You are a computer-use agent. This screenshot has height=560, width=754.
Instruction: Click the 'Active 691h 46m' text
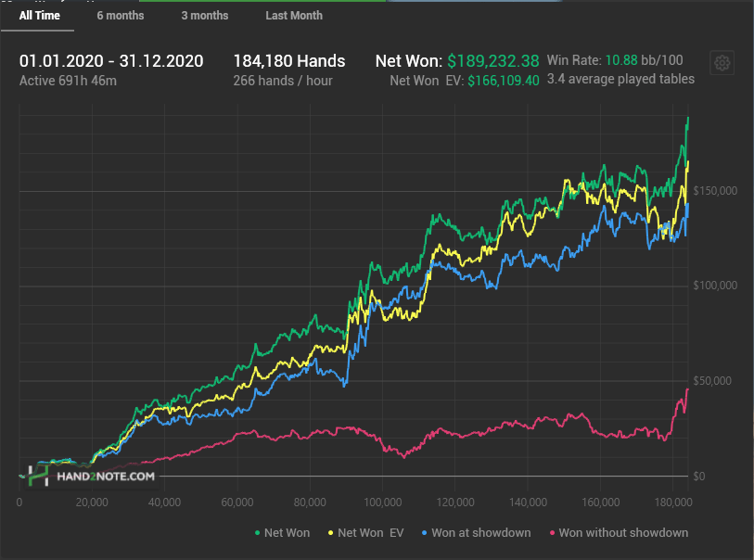(x=68, y=81)
